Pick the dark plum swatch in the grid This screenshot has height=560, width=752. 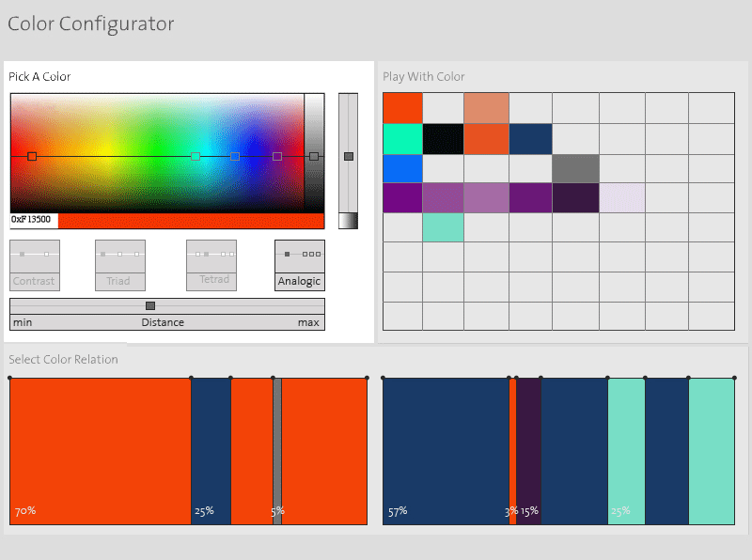575,197
